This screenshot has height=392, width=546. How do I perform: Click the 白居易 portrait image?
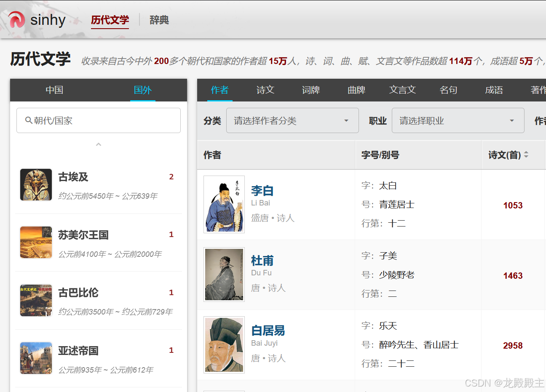pos(224,345)
